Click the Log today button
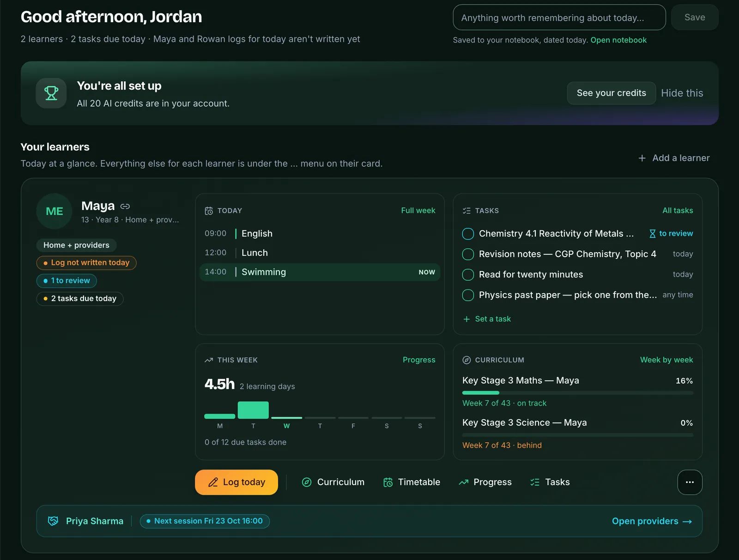739x560 pixels. [236, 482]
